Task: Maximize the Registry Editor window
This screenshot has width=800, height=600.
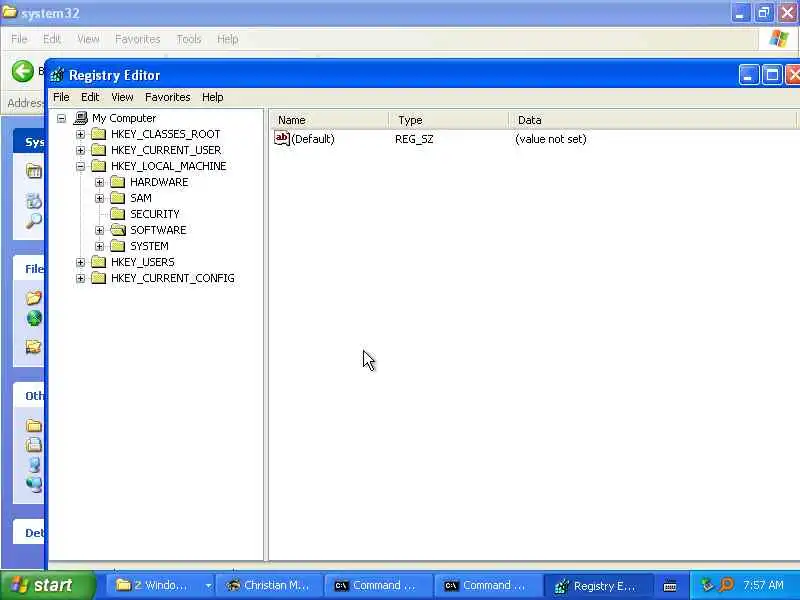Action: click(772, 76)
